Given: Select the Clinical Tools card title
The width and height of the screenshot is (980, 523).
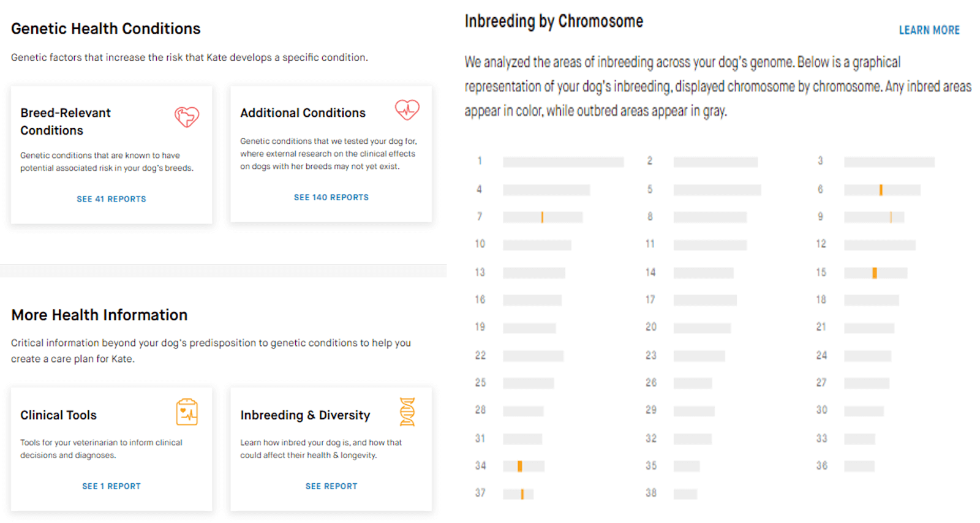Looking at the screenshot, I should pyautogui.click(x=58, y=415).
